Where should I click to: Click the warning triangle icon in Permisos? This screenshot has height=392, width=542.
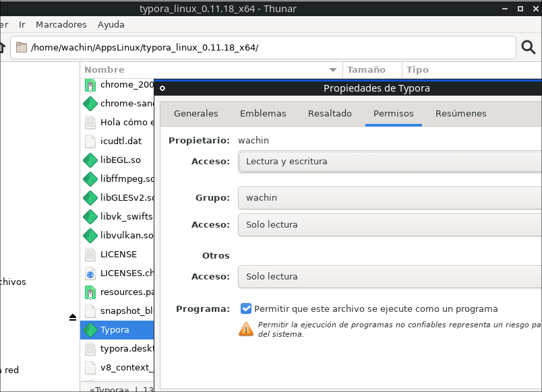246,329
